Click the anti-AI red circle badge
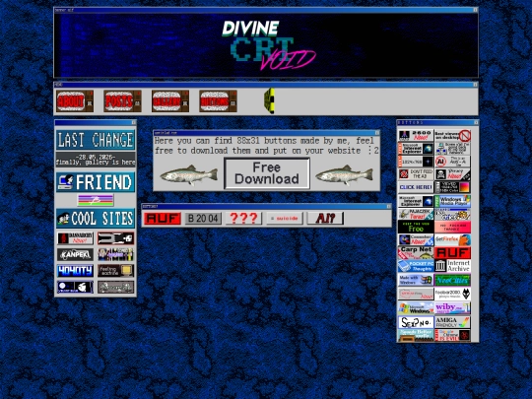This screenshot has height=399, width=532. click(452, 162)
